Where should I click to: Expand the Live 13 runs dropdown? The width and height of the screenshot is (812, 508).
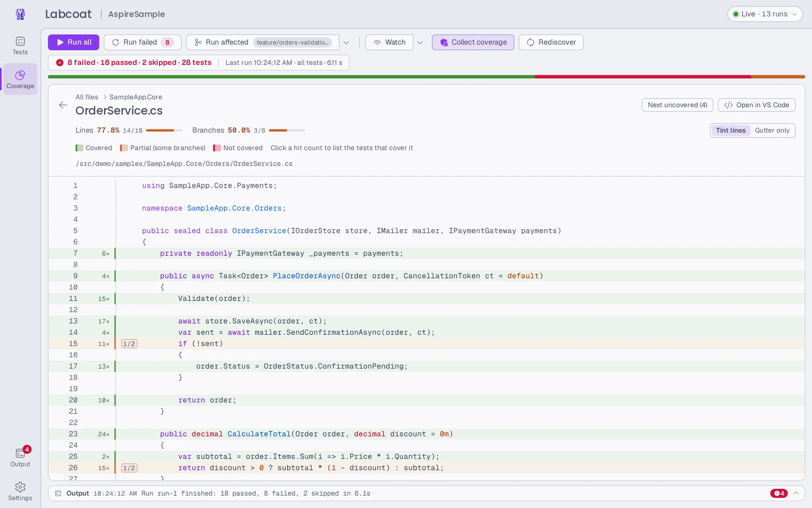[765, 14]
